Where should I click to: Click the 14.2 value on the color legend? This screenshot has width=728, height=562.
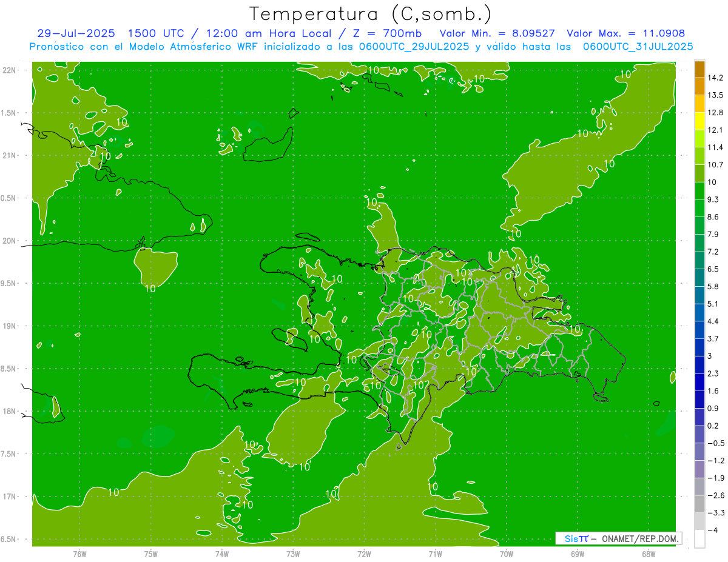(716, 78)
